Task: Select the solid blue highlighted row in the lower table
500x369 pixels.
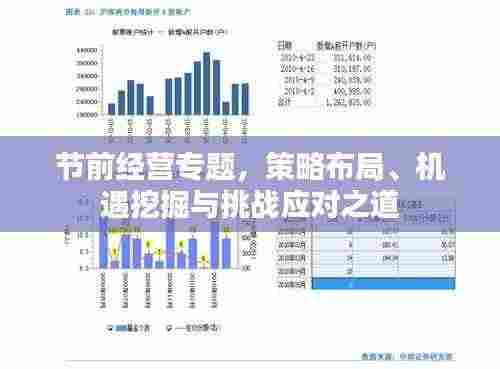Action: (384, 284)
